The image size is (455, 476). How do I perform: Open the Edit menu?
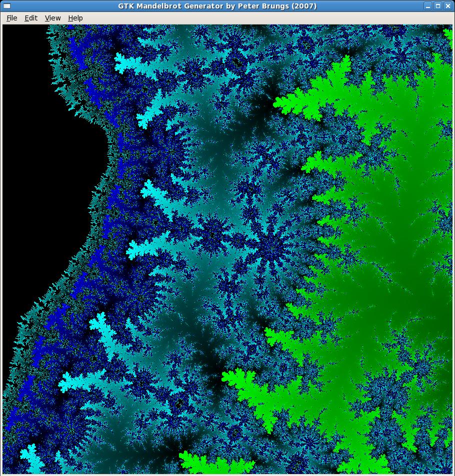click(x=31, y=18)
